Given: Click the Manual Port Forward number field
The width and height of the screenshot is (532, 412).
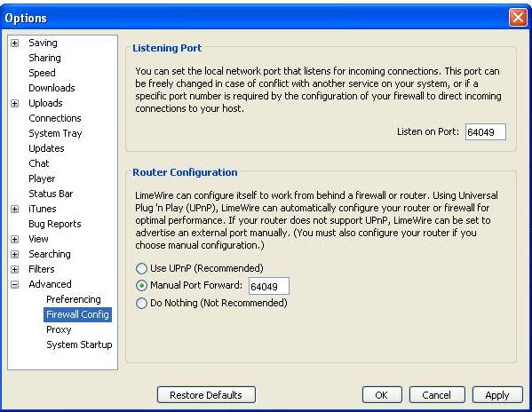Looking at the screenshot, I should (269, 286).
